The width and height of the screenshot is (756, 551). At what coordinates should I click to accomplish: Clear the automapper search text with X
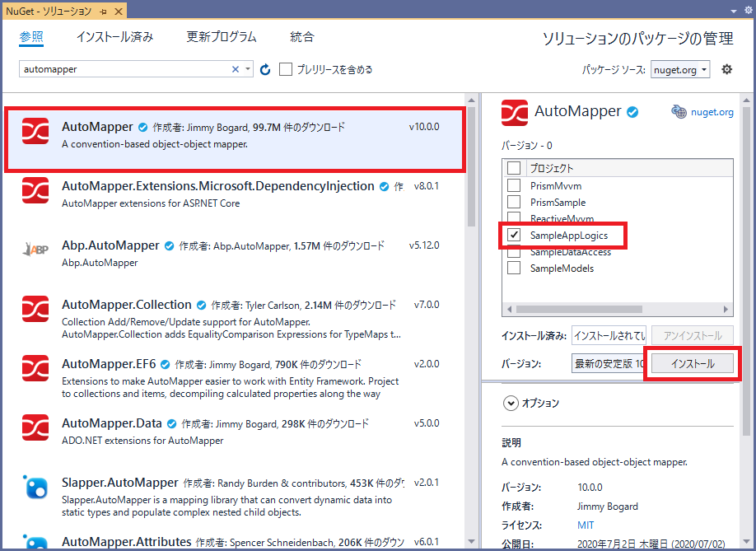click(x=236, y=69)
